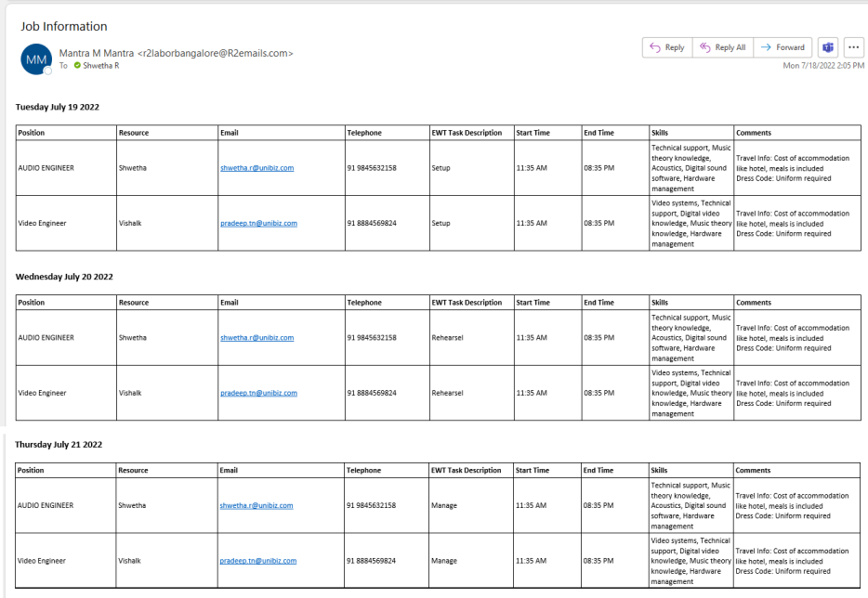Open the more actions ellipsis menu
Screen dimensions: 868x598
(x=853, y=47)
